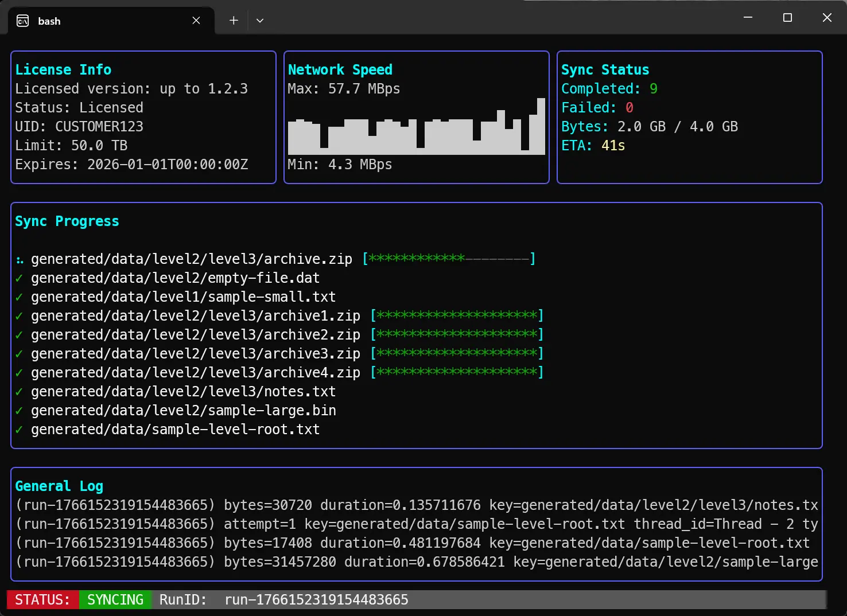
Task: Click the sample-level-root.txt path in Sync Progress
Action: tap(176, 429)
